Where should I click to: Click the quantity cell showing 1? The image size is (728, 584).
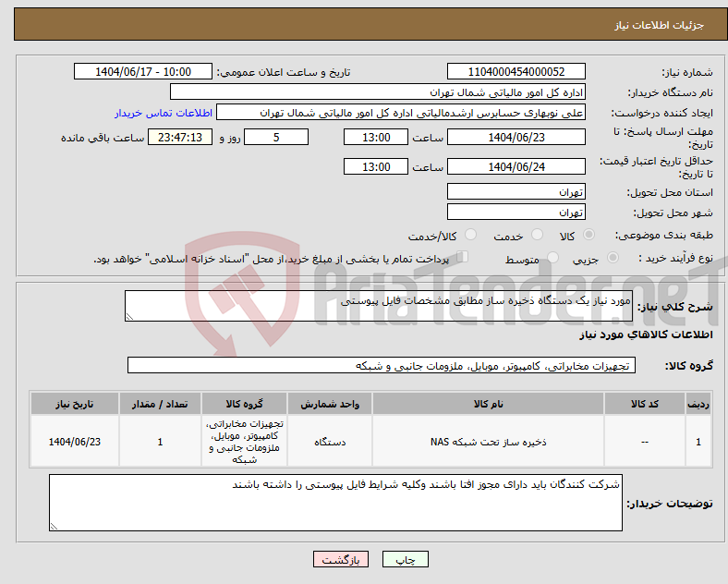point(160,442)
